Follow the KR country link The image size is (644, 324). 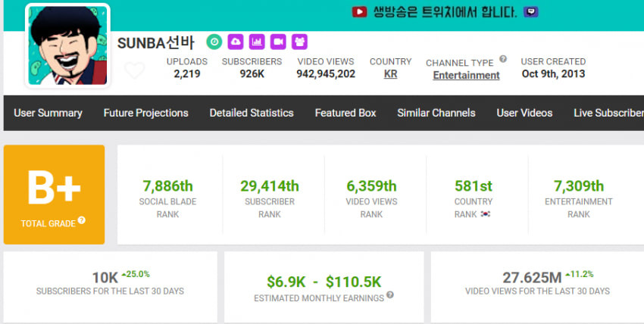391,74
